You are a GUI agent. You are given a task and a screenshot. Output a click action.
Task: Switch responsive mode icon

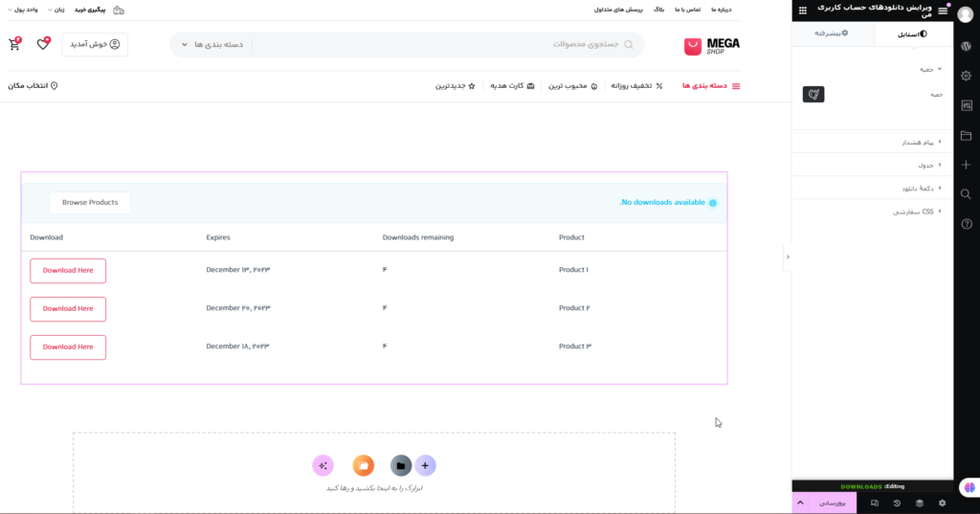click(x=875, y=503)
